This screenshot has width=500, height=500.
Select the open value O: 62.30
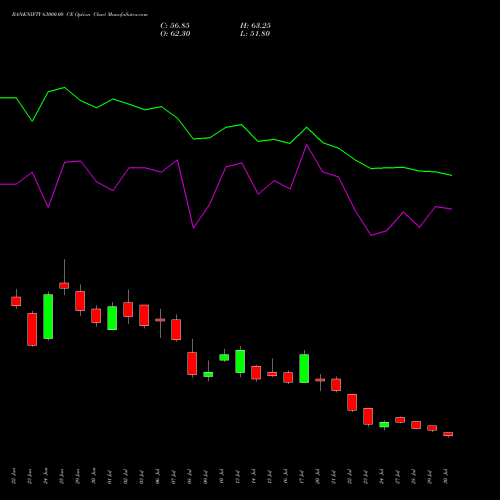pos(175,34)
